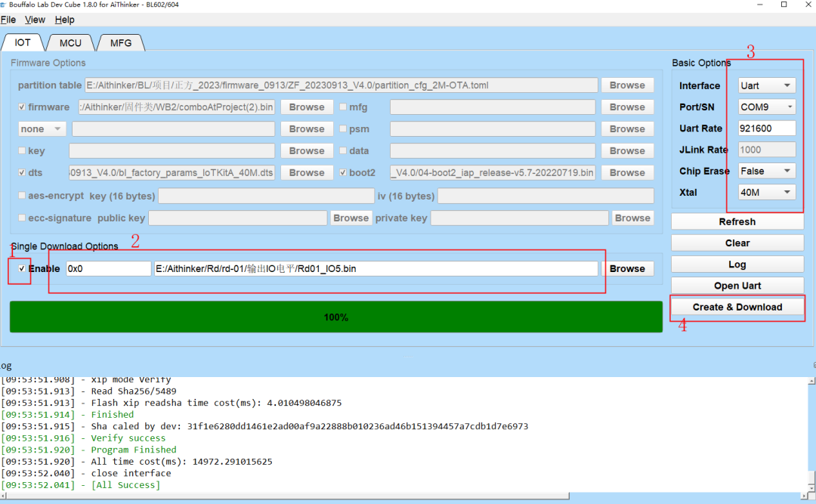Open the Help menu
The image size is (816, 504).
click(64, 20)
